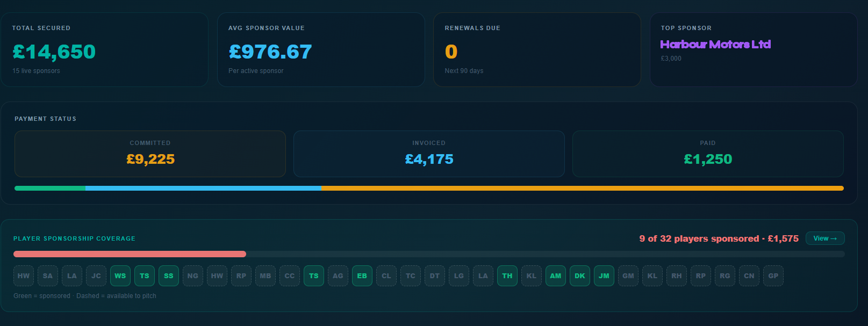Click the orange committed segment of payment bar
This screenshot has width=868, height=326.
(x=583, y=189)
